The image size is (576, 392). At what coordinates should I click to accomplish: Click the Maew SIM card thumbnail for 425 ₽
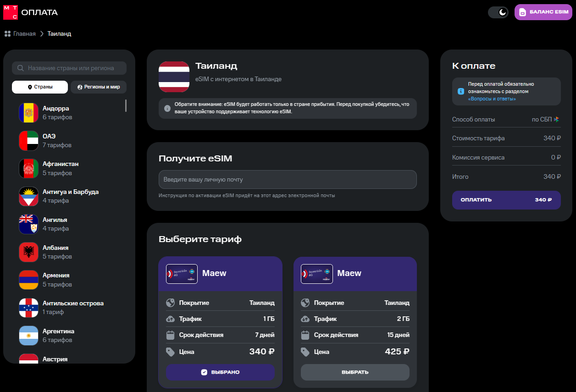coord(317,274)
